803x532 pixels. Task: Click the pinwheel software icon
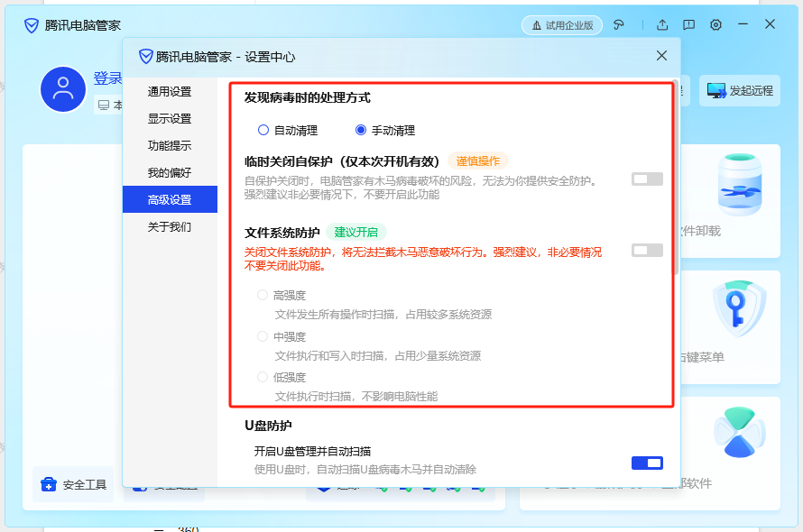tap(740, 433)
